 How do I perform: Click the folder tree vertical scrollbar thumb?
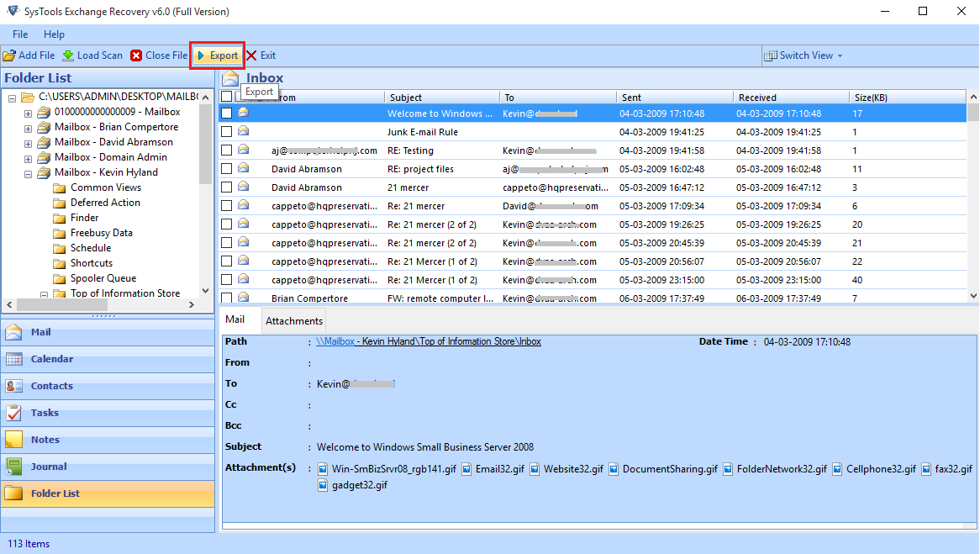click(x=206, y=144)
